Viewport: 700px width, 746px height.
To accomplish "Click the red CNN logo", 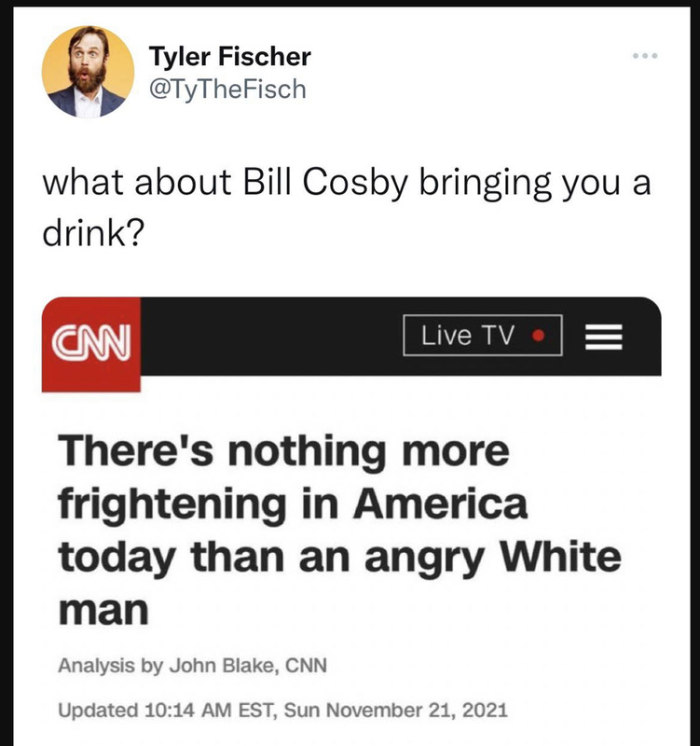I will (90, 344).
